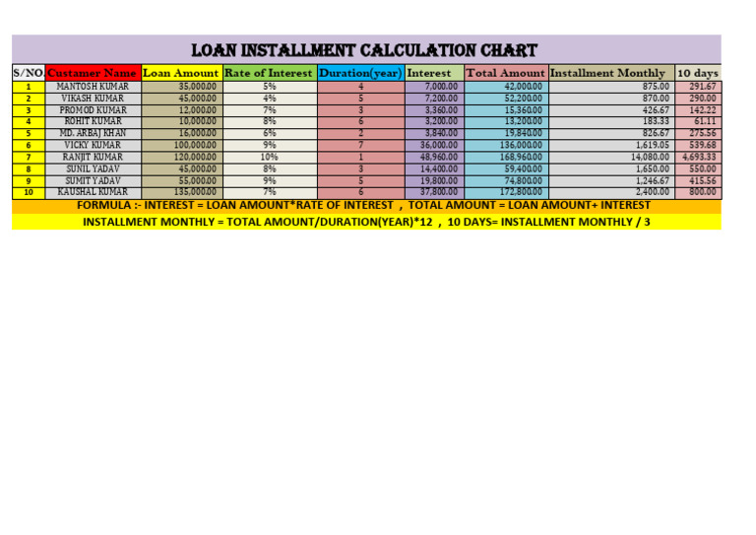This screenshot has width=756, height=535.
Task: Select the "ROHIT KUMAR" cell
Action: [x=94, y=121]
